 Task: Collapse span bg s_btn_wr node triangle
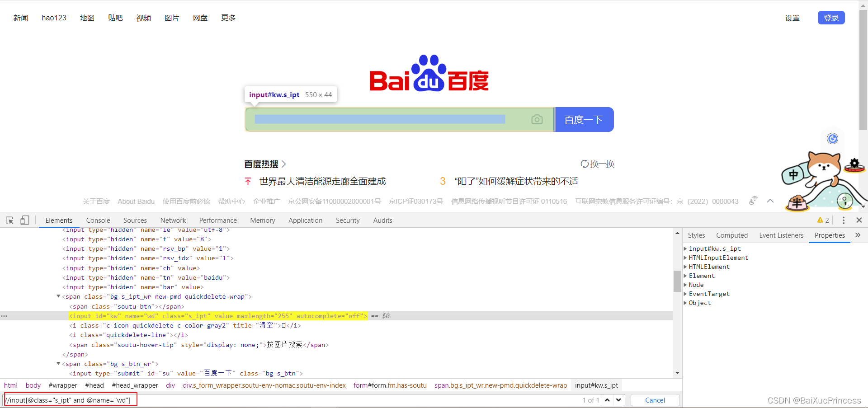pos(58,364)
